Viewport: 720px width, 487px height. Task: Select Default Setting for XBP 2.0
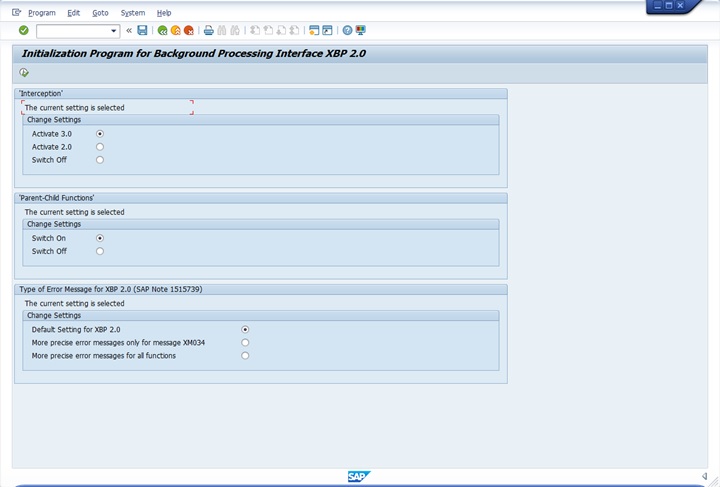245,330
